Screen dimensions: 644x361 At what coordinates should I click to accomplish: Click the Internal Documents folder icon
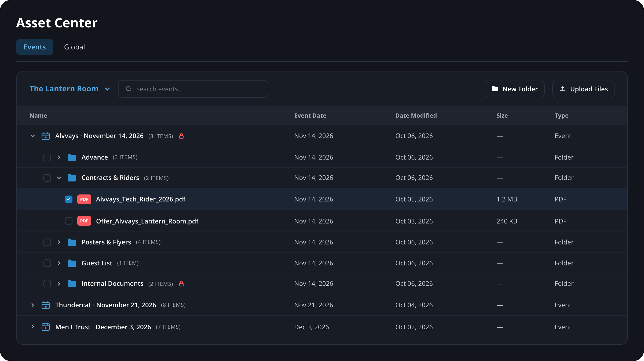pos(72,284)
